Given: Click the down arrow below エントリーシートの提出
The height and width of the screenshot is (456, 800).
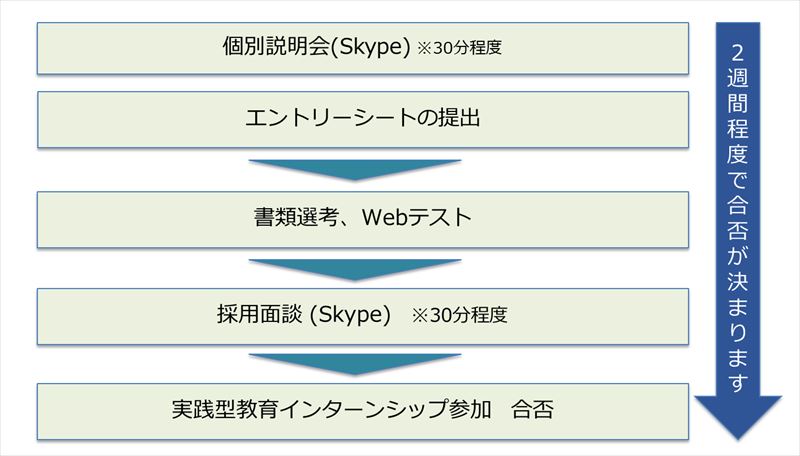Looking at the screenshot, I should [355, 170].
